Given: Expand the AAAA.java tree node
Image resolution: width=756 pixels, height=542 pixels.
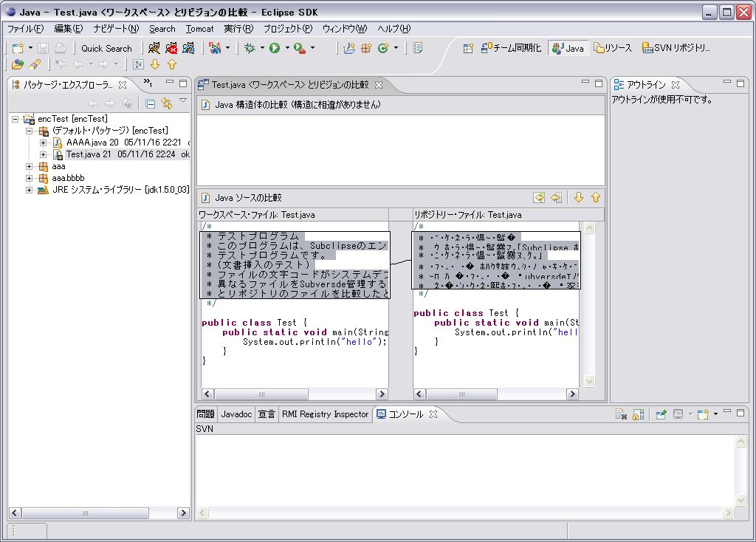Looking at the screenshot, I should pos(44,143).
